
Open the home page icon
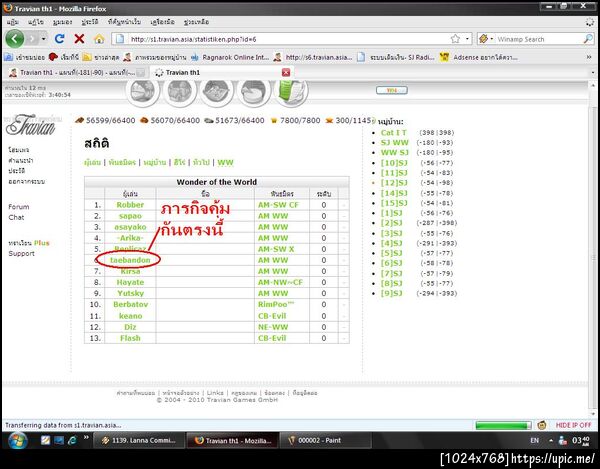pyautogui.click(x=99, y=39)
